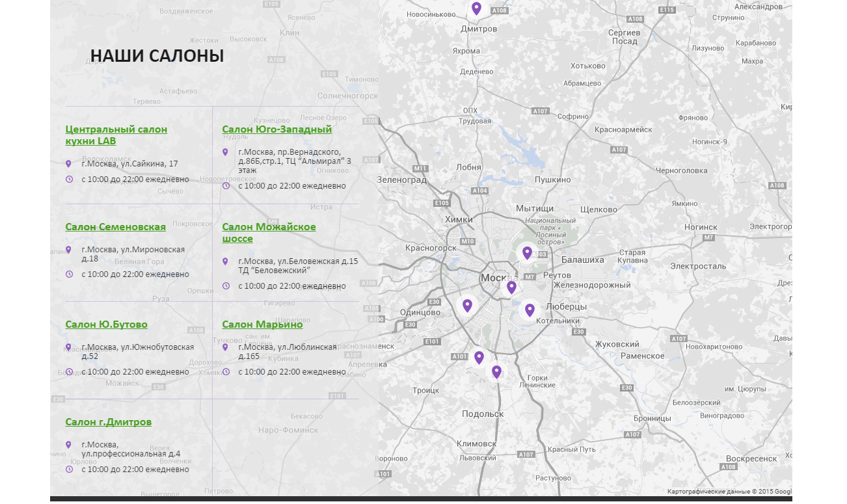
Task: Click the ул.Беловежская д.15 address text
Action: tap(298, 265)
